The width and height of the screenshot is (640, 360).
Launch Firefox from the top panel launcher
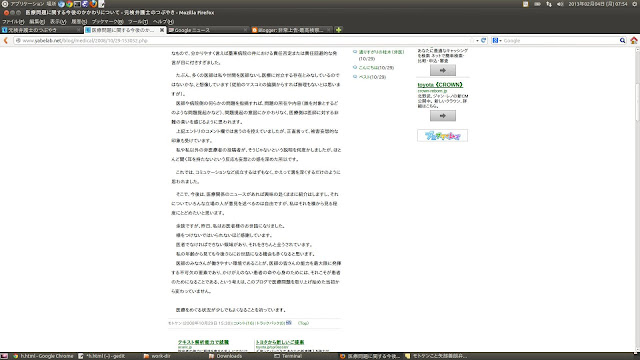tap(93, 4)
